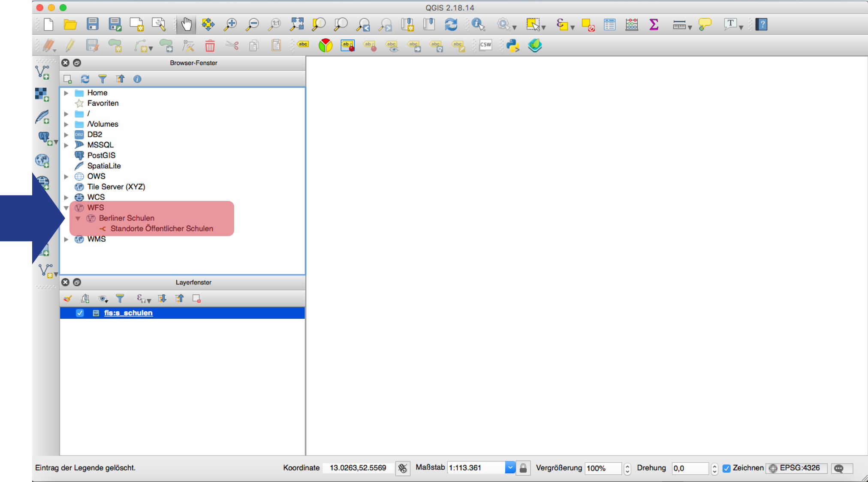Open select features tool dropdown
This screenshot has height=482, width=868.
pos(543,27)
